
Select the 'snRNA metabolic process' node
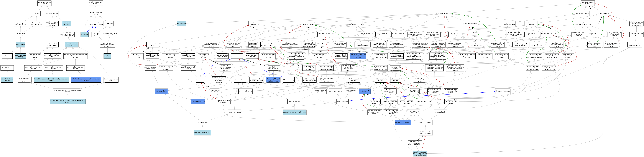[x=320, y=91]
